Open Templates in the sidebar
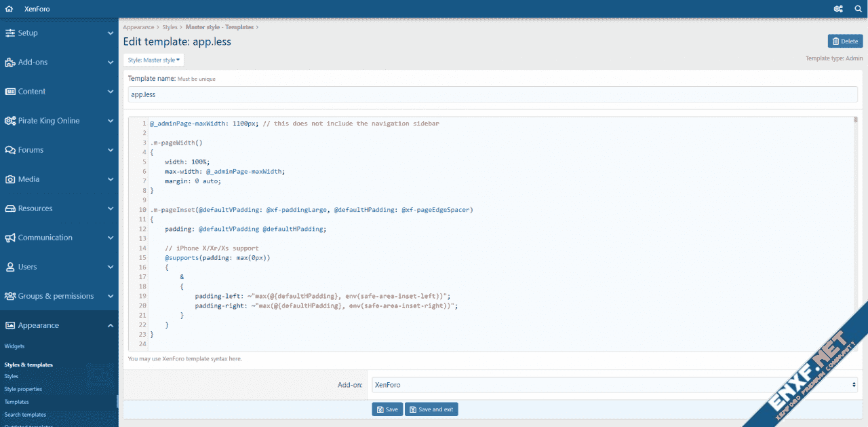Viewport: 868px width, 427px height. (17, 402)
